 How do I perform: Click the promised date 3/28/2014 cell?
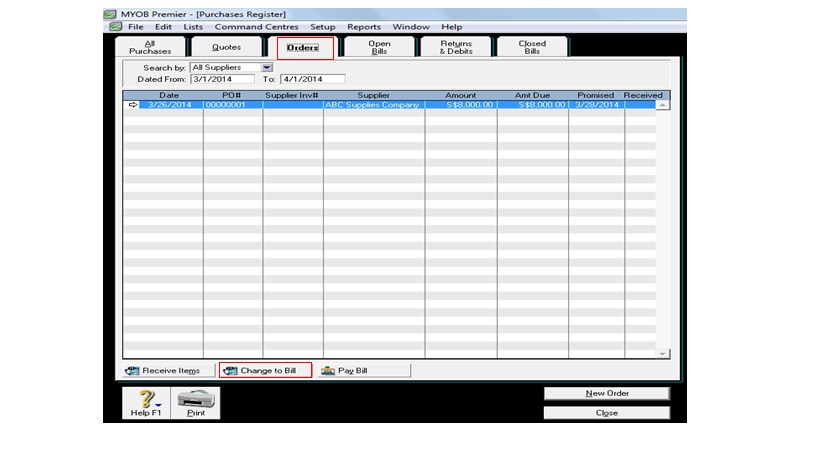tap(596, 104)
